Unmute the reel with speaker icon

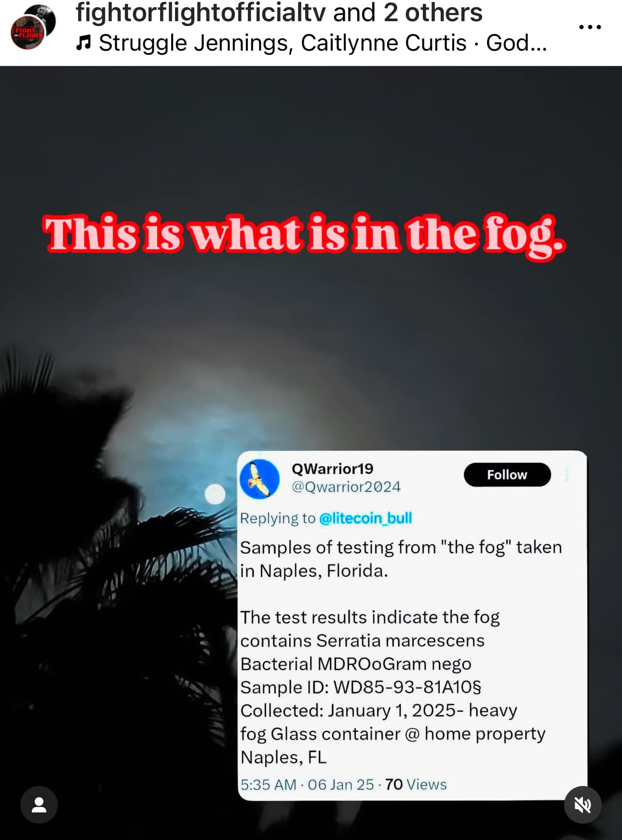pyautogui.click(x=582, y=805)
